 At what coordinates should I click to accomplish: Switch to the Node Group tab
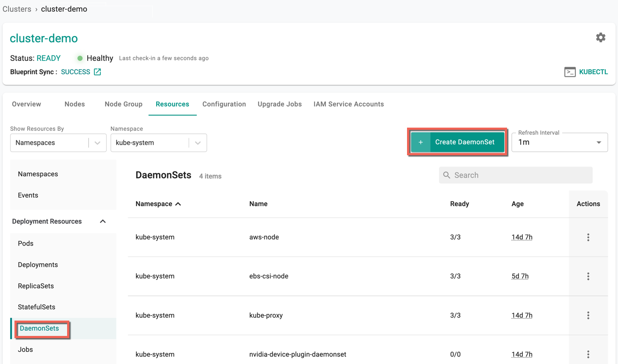(x=124, y=104)
